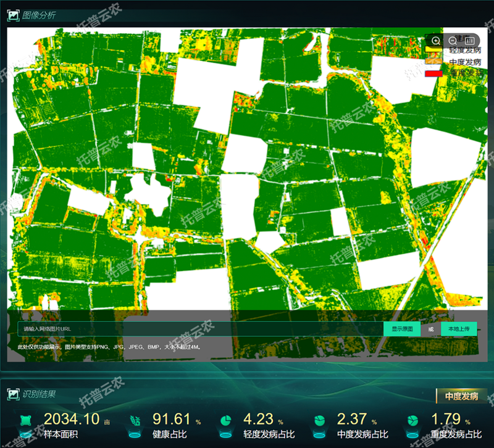Image resolution: width=494 pixels, height=448 pixels.
Task: Select the 识别结果 section title
Action: pyautogui.click(x=39, y=395)
